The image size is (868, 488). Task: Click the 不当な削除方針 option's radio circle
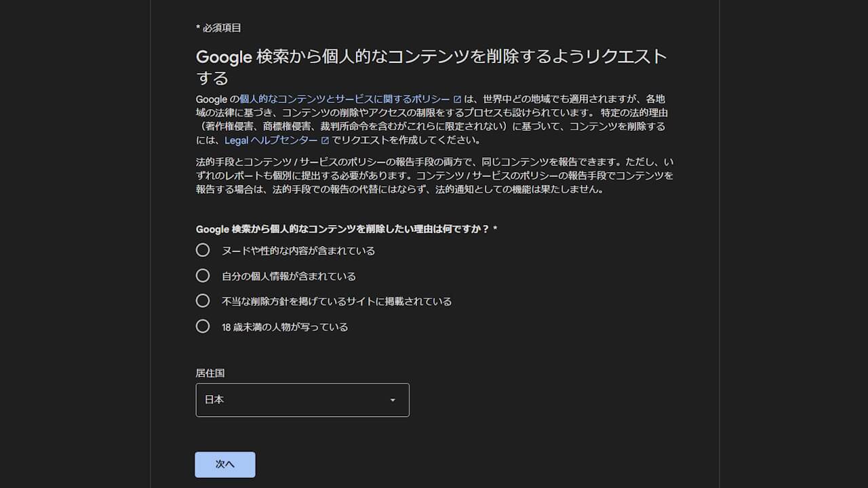[202, 300]
